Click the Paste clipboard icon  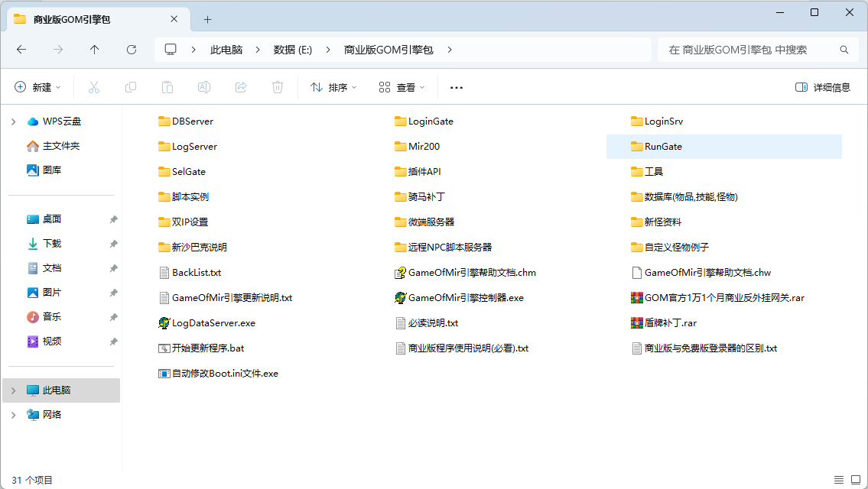pyautogui.click(x=167, y=87)
